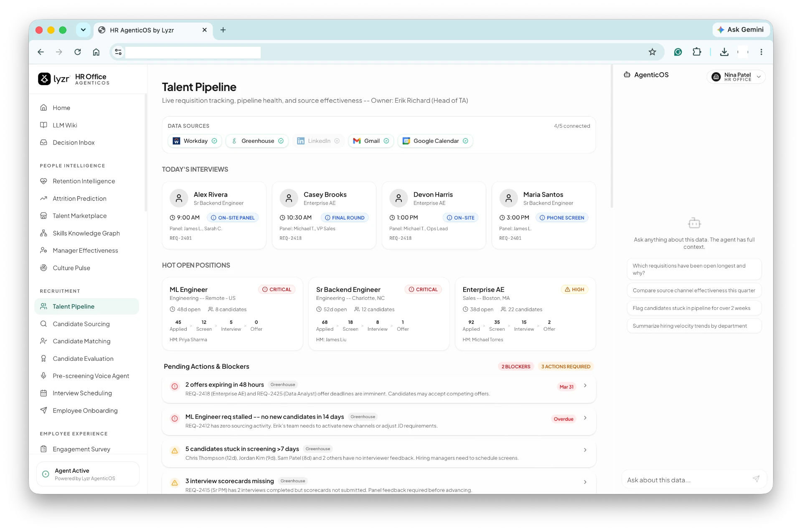Open site information icon in address bar
Viewport: 802px width, 532px height.
(118, 52)
